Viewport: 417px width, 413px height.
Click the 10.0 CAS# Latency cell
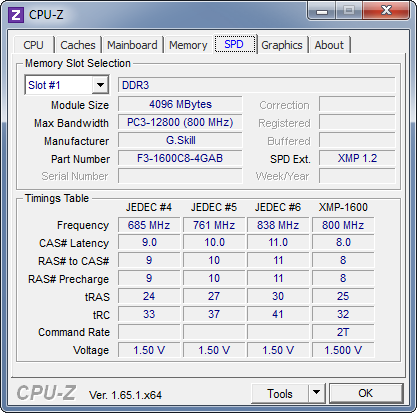(214, 242)
